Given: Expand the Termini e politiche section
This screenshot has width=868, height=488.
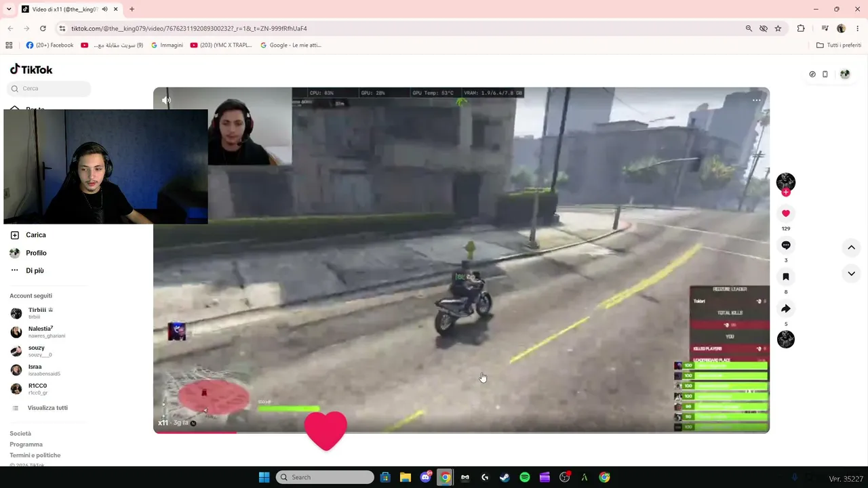Looking at the screenshot, I should 35,455.
